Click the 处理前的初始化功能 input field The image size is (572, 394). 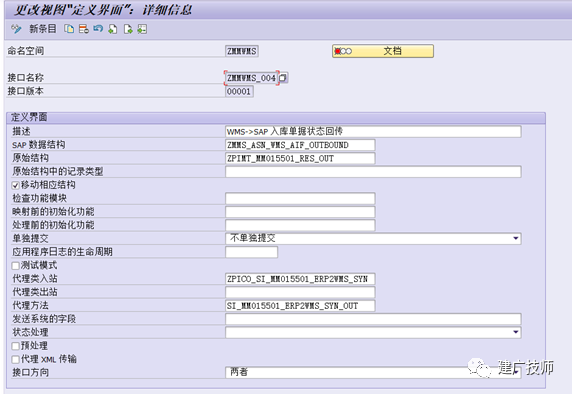[300, 225]
